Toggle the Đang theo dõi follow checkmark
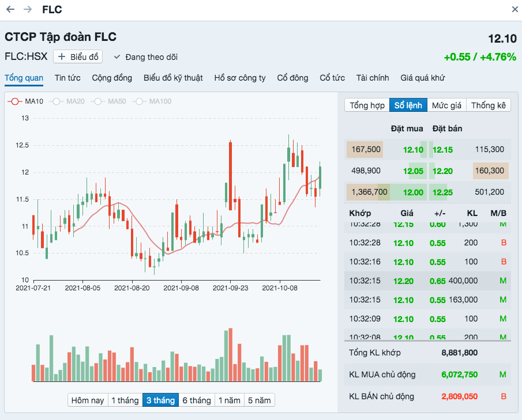The height and width of the screenshot is (420, 522). tap(145, 57)
